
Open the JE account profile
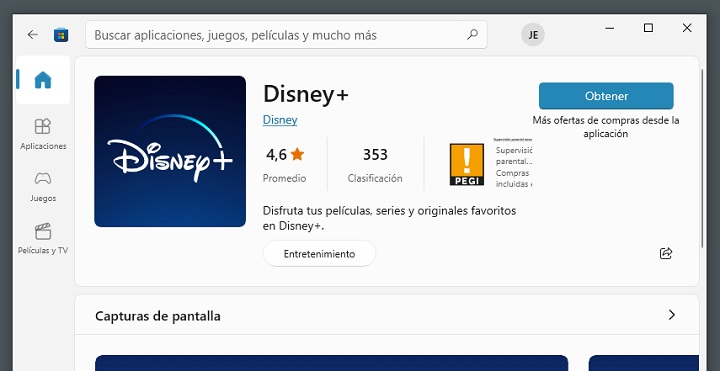click(x=533, y=35)
